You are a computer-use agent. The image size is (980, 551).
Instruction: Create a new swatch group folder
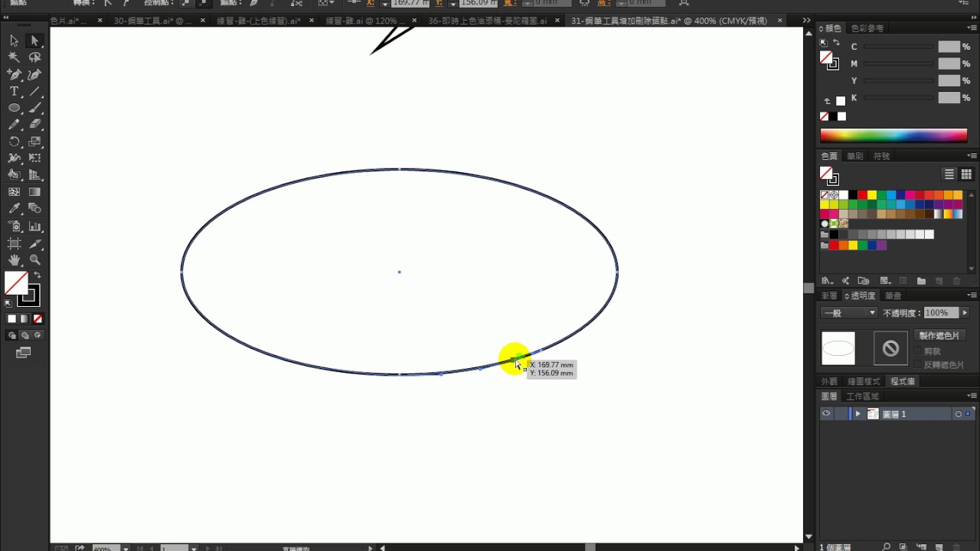pos(921,281)
